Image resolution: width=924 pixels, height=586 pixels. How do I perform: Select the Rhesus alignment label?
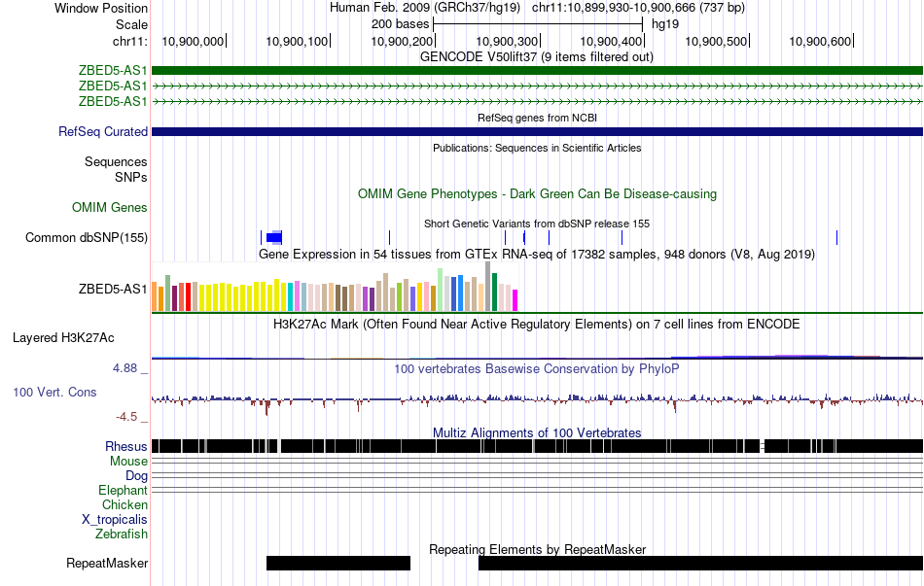tap(126, 446)
